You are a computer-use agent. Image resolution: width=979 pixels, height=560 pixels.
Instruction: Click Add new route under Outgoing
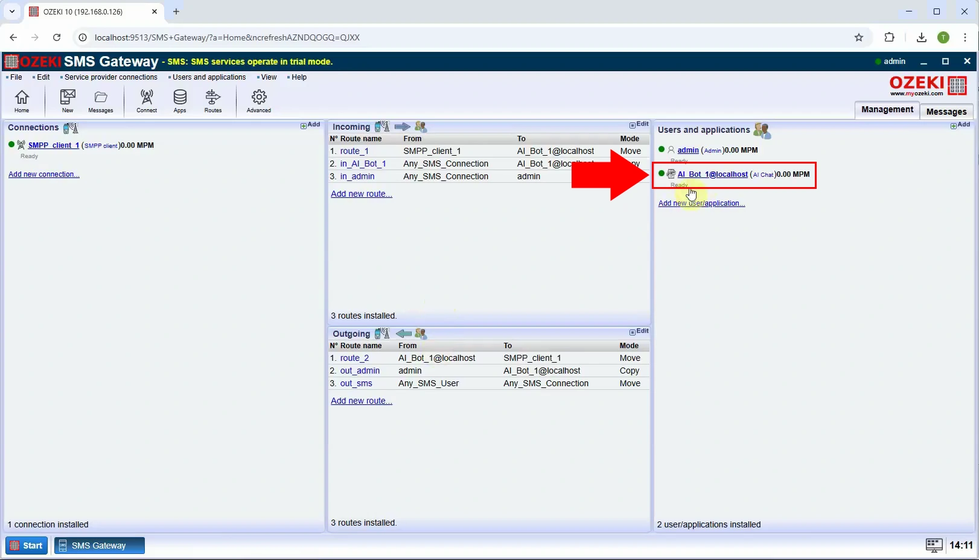[362, 401]
